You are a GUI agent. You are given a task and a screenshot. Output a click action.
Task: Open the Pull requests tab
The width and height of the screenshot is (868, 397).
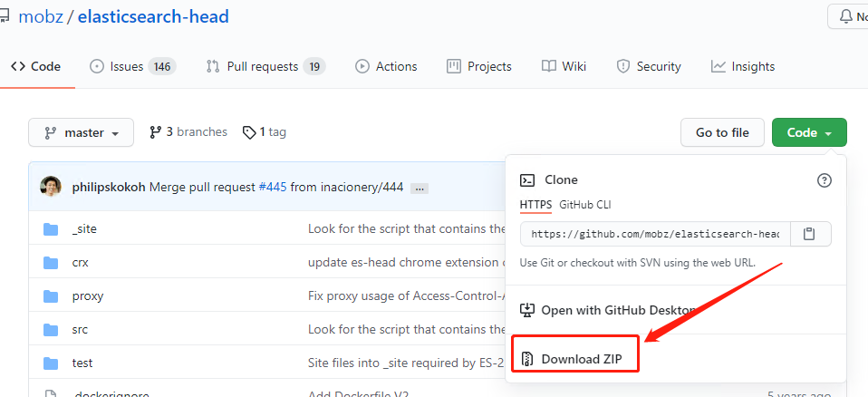(x=265, y=66)
